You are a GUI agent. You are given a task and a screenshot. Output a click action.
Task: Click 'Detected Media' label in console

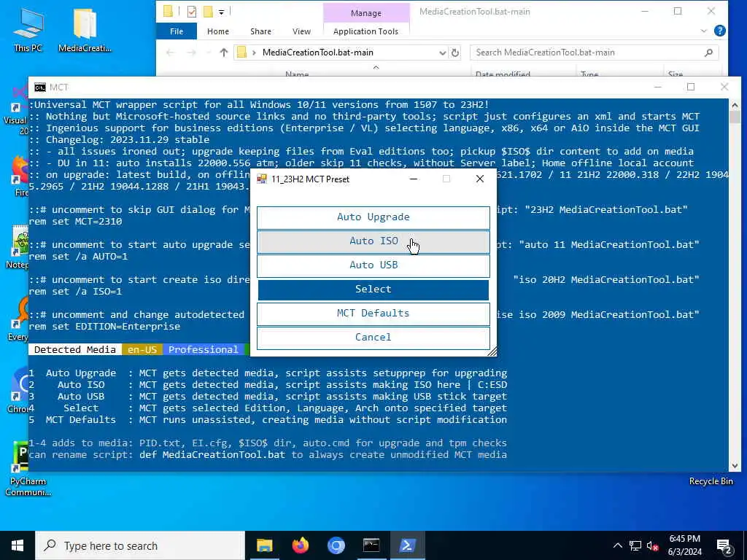coord(75,350)
